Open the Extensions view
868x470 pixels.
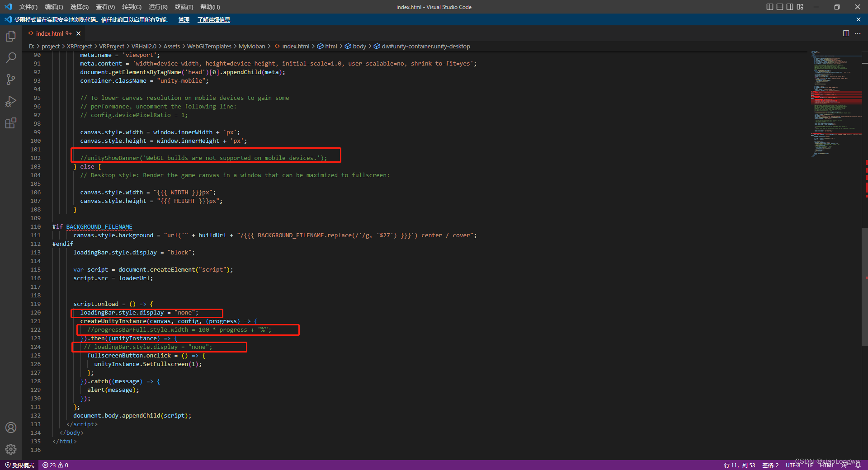pyautogui.click(x=11, y=123)
